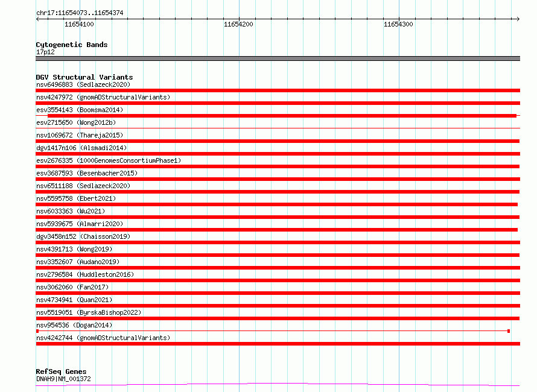The image size is (537, 392).
Task: Click the chr17:11654073..11654374 coordinate label
Action: pyautogui.click(x=80, y=13)
